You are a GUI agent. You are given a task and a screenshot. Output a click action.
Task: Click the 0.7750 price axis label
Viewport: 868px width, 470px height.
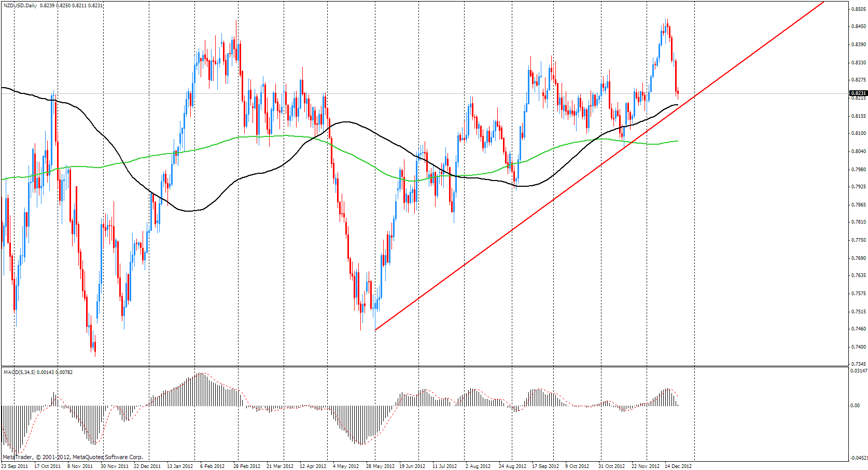859,240
